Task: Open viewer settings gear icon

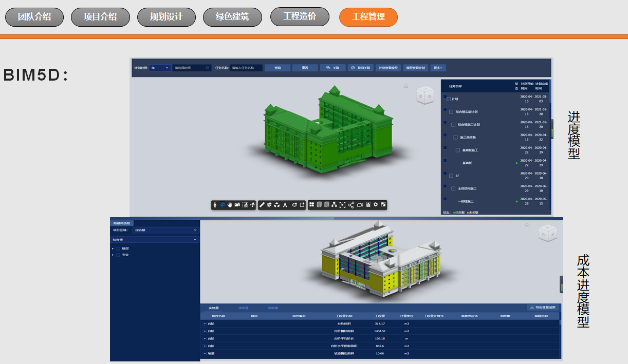Action: (376, 205)
